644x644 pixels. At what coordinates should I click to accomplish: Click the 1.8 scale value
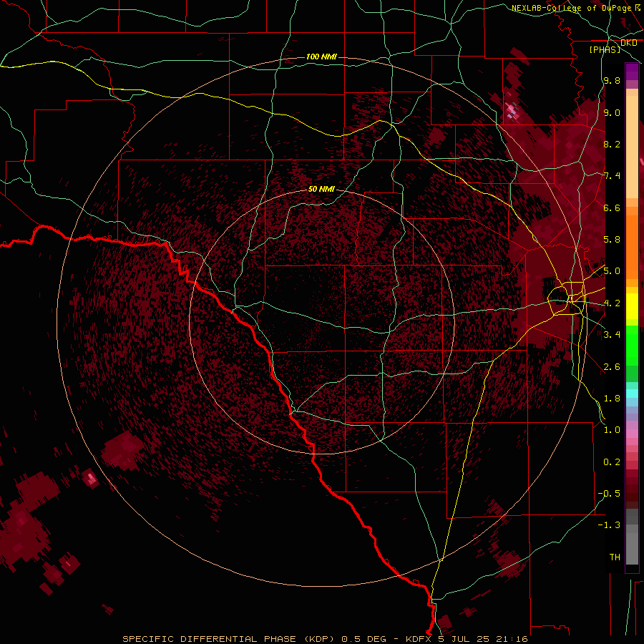click(612, 399)
